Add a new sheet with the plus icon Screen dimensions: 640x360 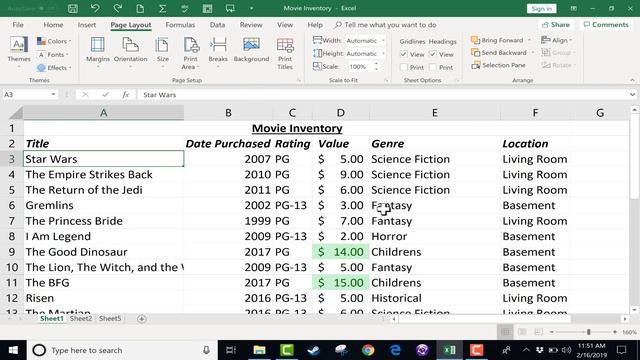[x=142, y=319]
